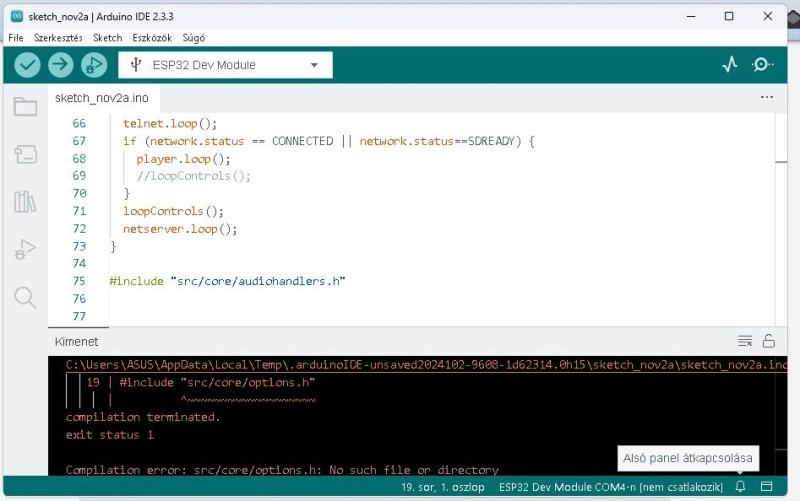Minimize the Arduino IDE window
Viewport: 800px width, 501px height.
691,16
